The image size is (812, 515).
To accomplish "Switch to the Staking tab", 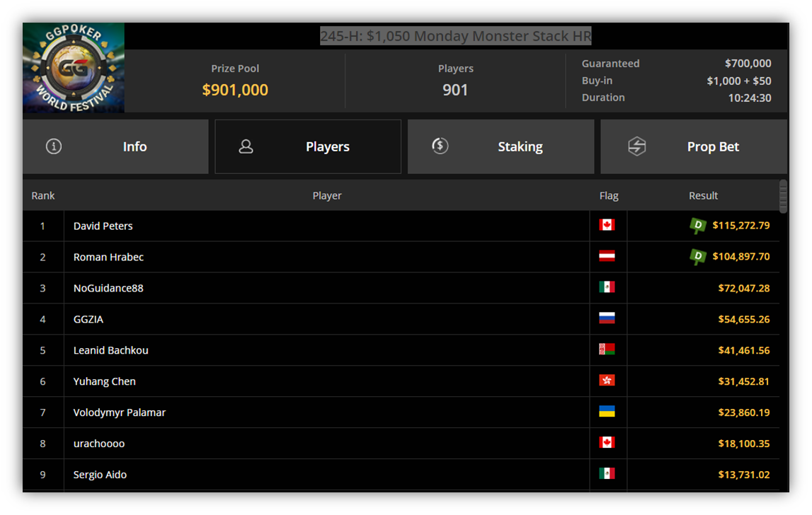I will pos(501,146).
